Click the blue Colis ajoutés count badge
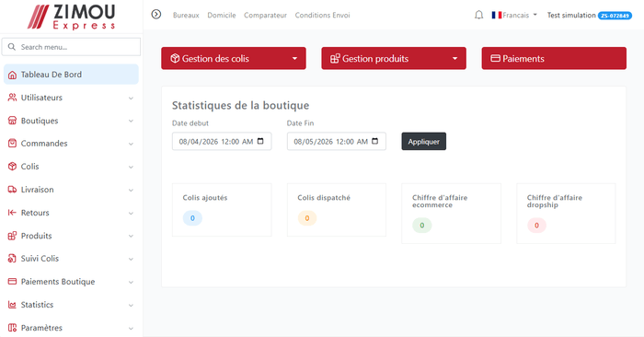Viewport: 644px width, 337px height. tap(192, 218)
